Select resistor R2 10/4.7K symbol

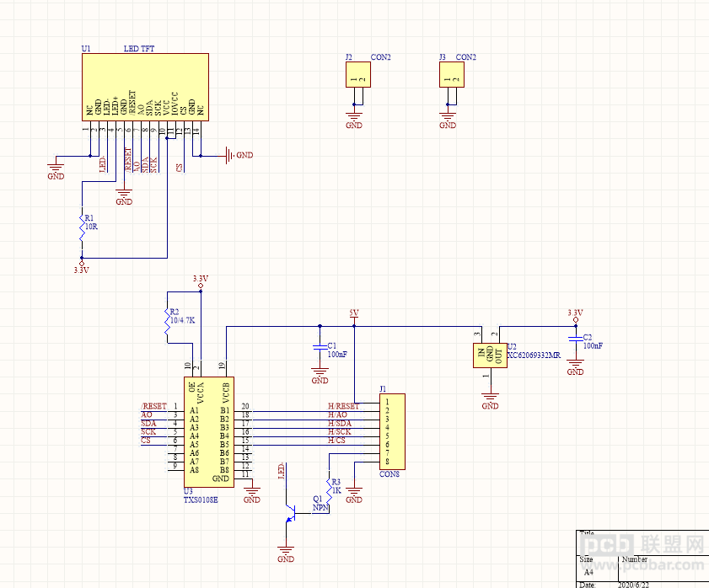tap(167, 321)
